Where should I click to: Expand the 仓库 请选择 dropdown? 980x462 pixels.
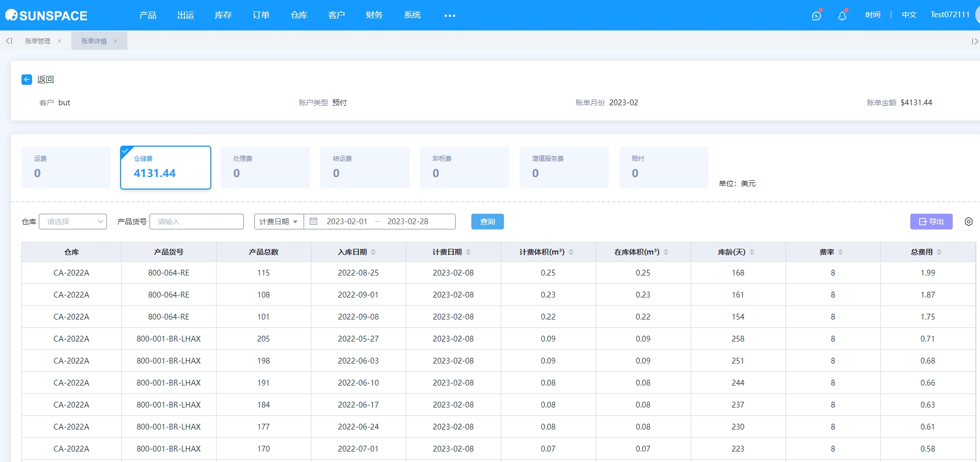(x=73, y=222)
